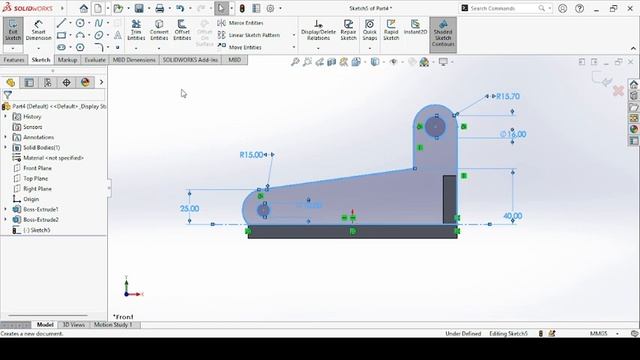Toggle Instant2D
The image size is (640, 360).
pyautogui.click(x=415, y=27)
